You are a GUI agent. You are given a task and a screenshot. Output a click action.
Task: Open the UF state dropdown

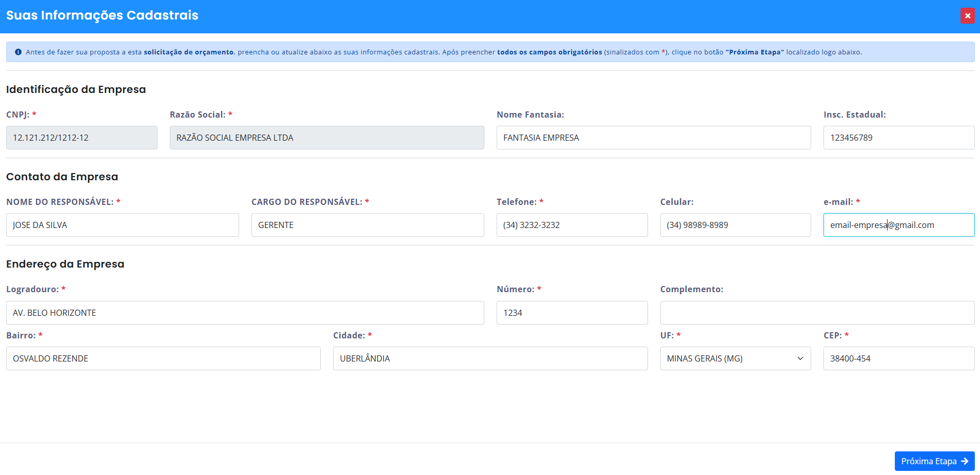[735, 358]
